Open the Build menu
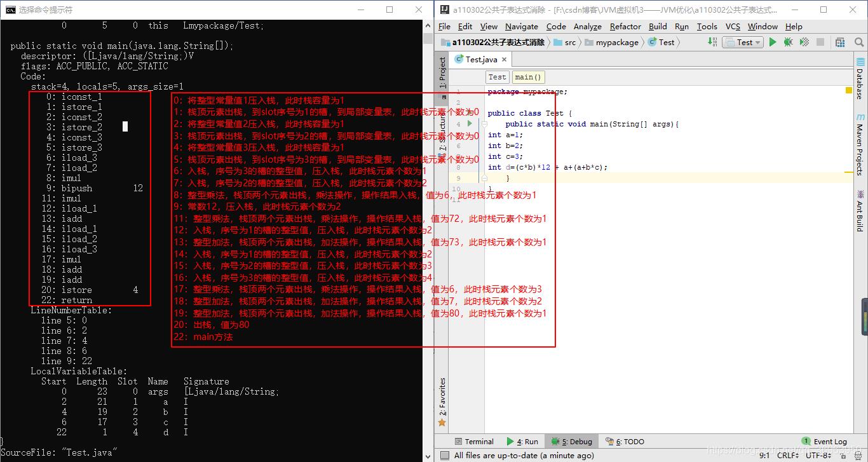The image size is (868, 462). coord(658,26)
